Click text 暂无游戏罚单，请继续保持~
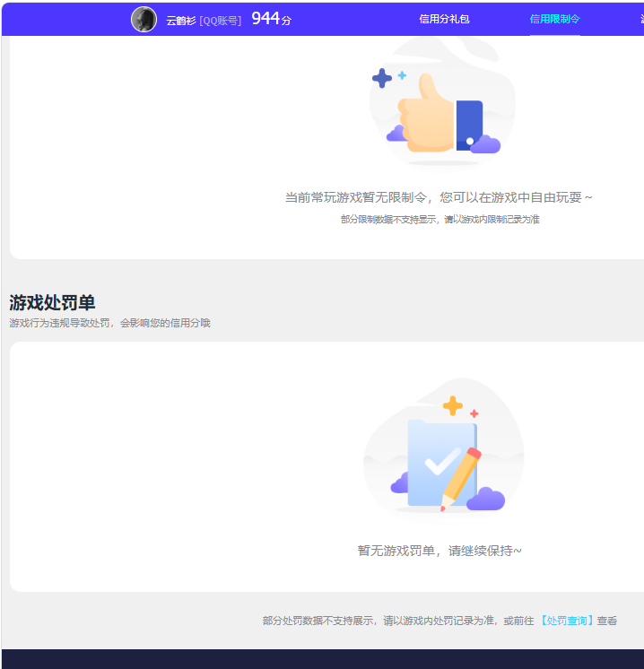The image size is (644, 669). [439, 551]
